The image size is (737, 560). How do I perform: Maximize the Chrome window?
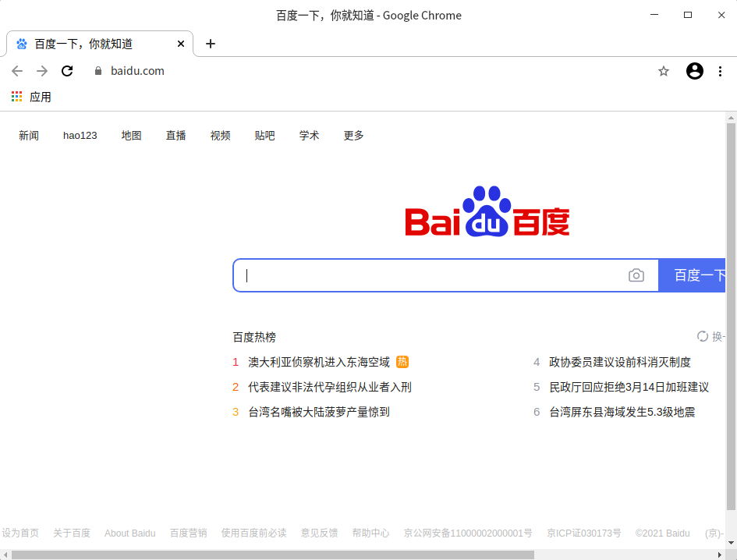coord(688,15)
